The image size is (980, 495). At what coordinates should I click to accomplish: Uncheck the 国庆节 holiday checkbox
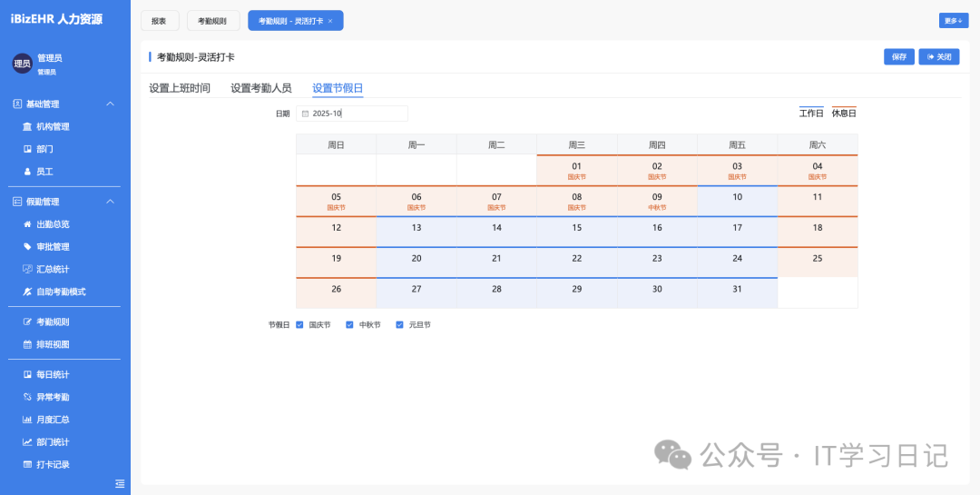tap(299, 324)
